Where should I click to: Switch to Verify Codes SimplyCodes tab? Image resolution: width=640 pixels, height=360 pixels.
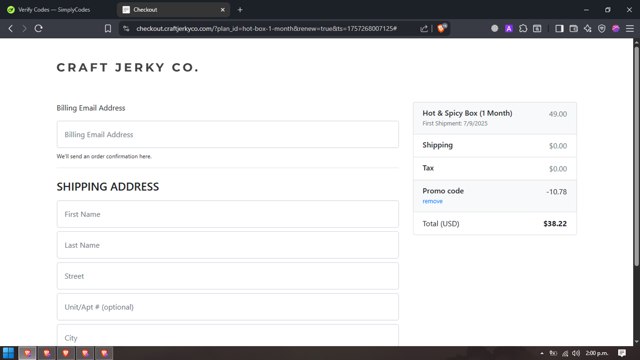coord(54,9)
